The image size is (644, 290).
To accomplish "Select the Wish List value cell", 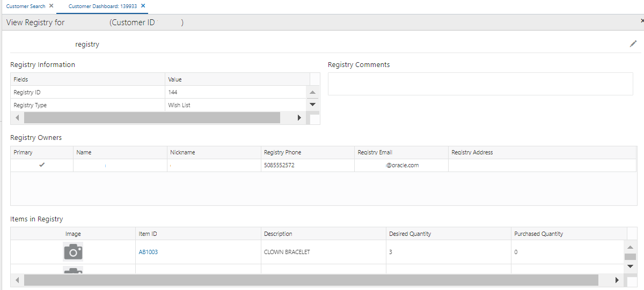I will tap(236, 105).
